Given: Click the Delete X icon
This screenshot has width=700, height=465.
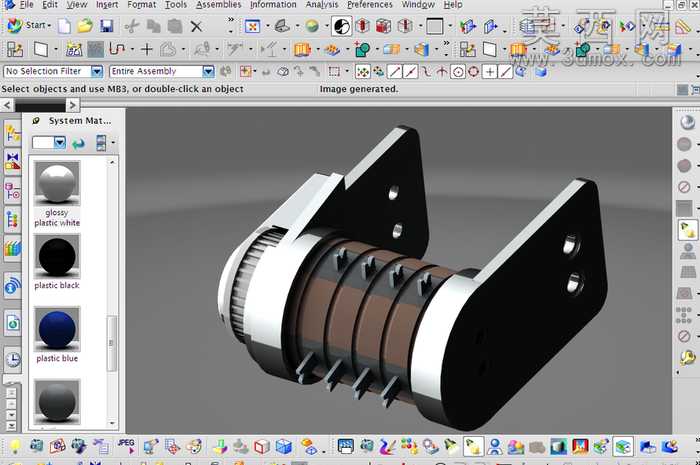Looking at the screenshot, I should pos(196,26).
